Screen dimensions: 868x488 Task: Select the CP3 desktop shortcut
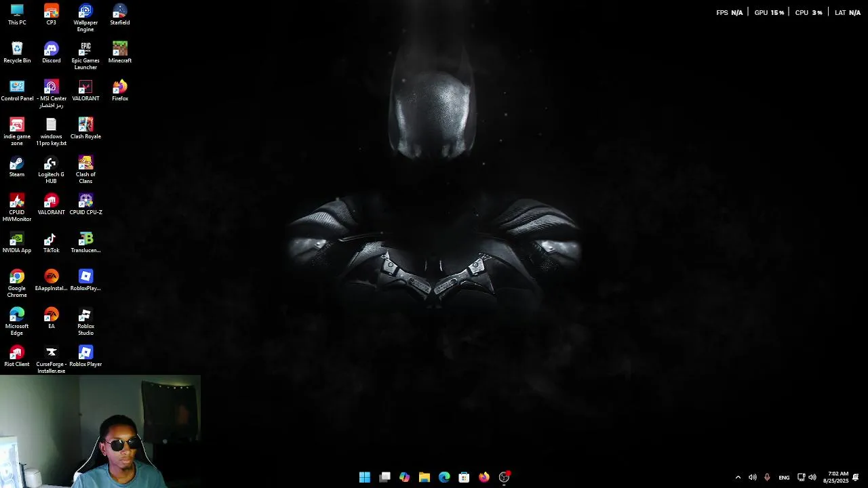click(51, 14)
